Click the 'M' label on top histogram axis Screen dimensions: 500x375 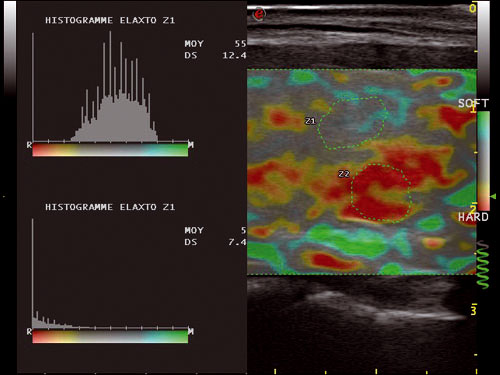pos(191,145)
